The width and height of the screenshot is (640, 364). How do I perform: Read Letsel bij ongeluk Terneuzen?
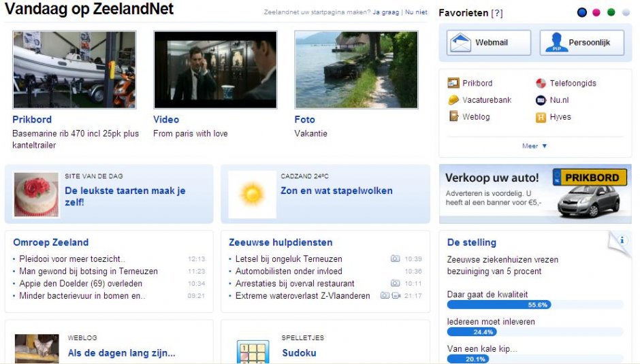289,259
